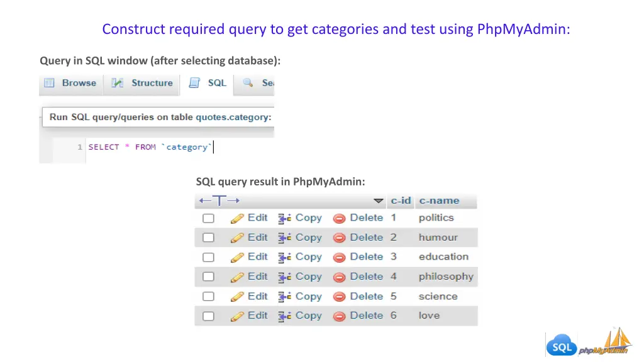Open the column options dropdown arrow
Screen dimensions: 644x362
click(x=378, y=201)
